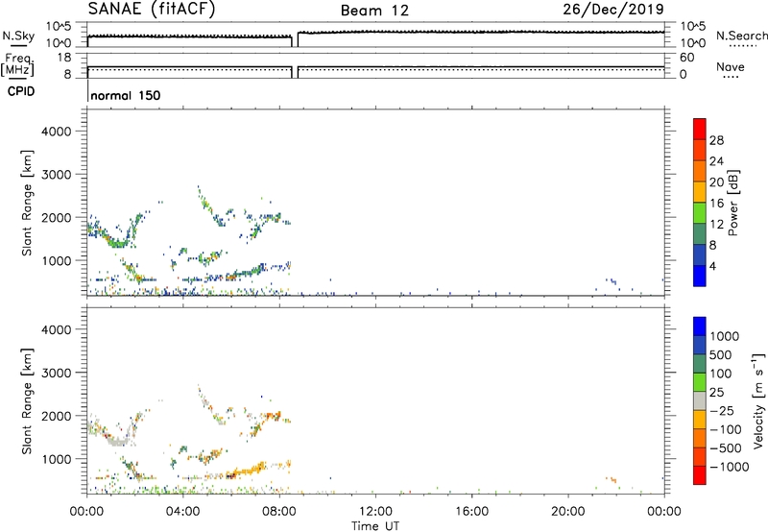This screenshot has height=532, width=768.
Task: Click the Velocity [m s⁻¹] colorbar title
Action: click(x=758, y=400)
